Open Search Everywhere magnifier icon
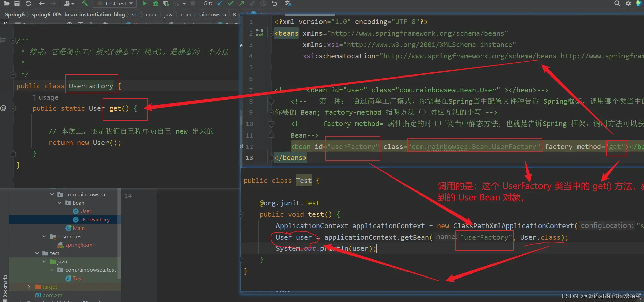 point(617,3)
